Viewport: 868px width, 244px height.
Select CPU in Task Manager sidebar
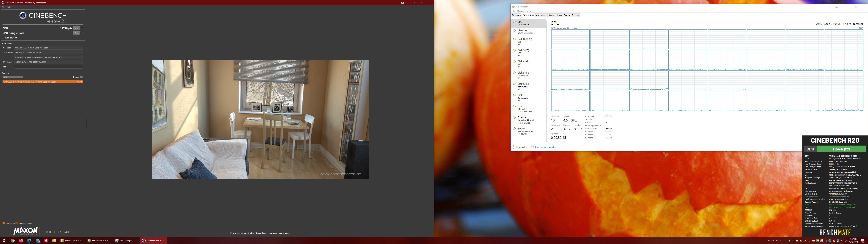(528, 23)
